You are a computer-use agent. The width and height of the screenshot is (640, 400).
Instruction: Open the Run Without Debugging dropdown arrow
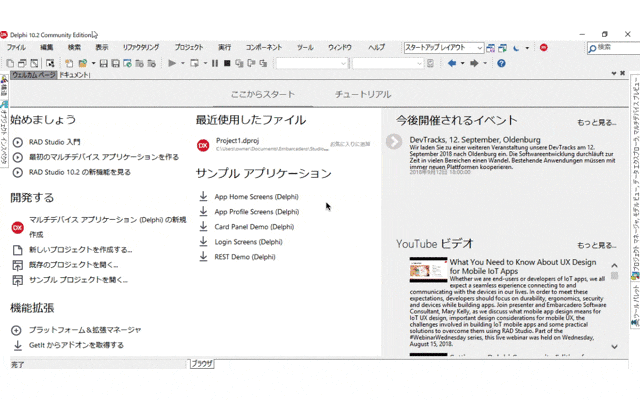pos(205,63)
